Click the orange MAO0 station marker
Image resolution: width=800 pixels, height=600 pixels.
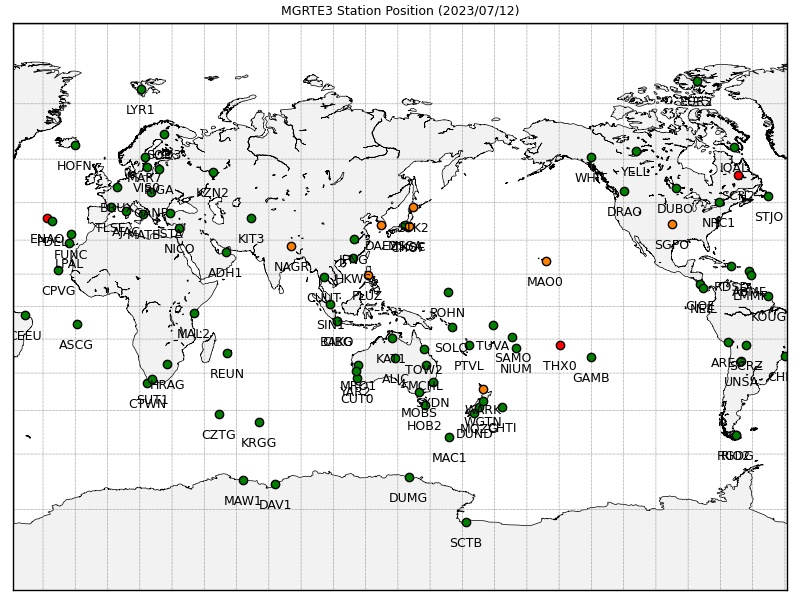coord(546,262)
